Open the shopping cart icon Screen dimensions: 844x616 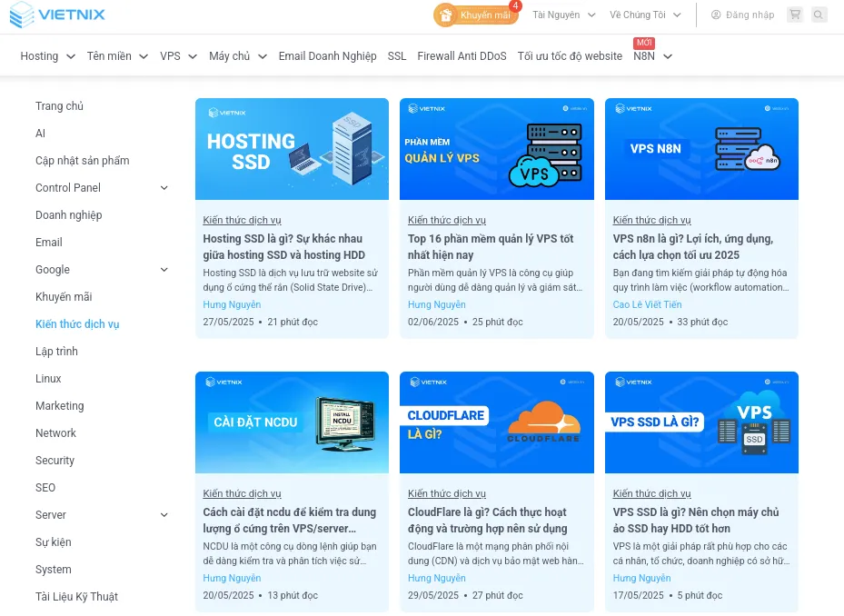795,15
